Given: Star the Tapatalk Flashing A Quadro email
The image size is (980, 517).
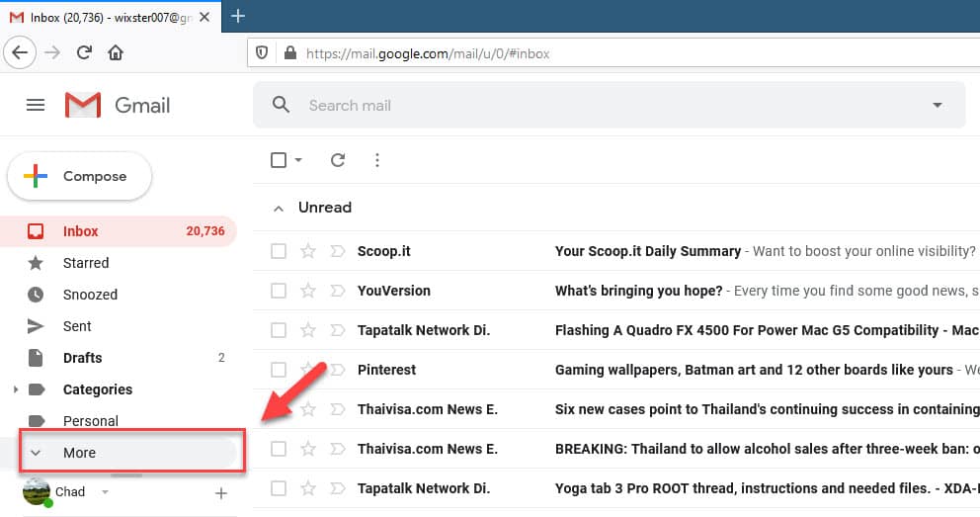Looking at the screenshot, I should (x=307, y=329).
